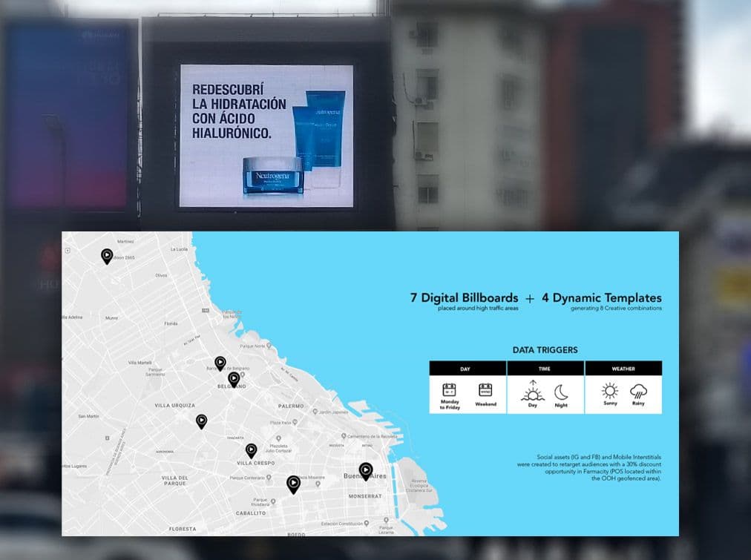Screen dimensions: 751x560
Task: Click the TIME header in Data Triggers
Action: pos(545,369)
